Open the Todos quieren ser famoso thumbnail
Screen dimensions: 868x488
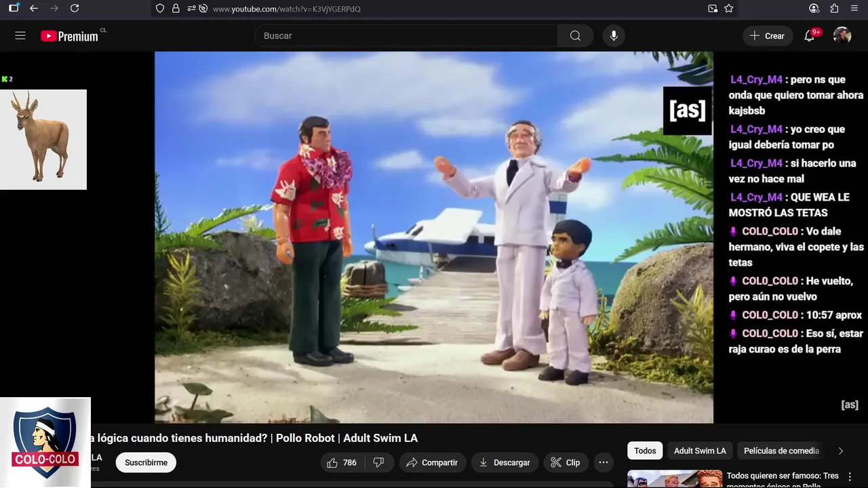[674, 479]
